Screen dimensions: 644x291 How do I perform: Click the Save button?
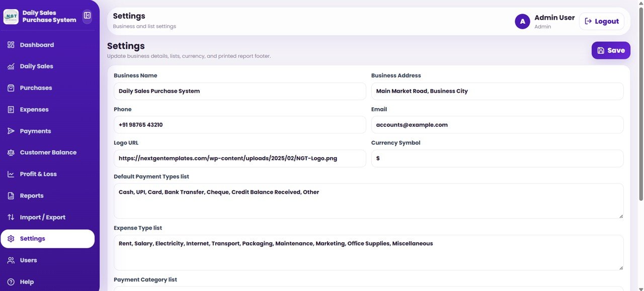click(611, 50)
